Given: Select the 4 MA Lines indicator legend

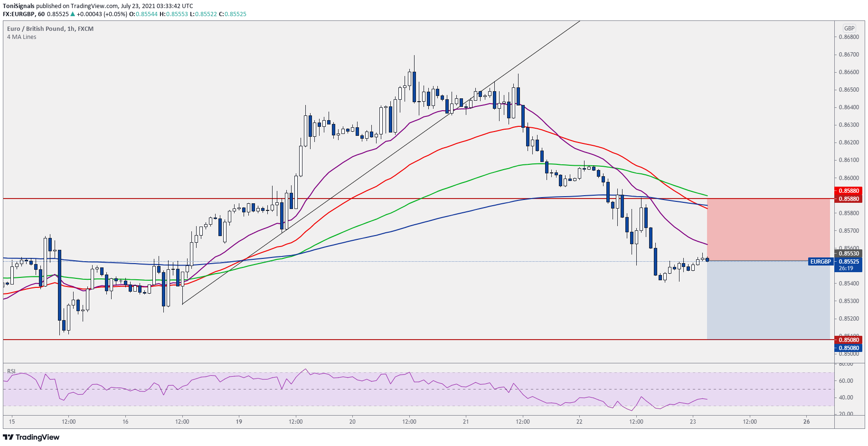Looking at the screenshot, I should click(x=22, y=37).
